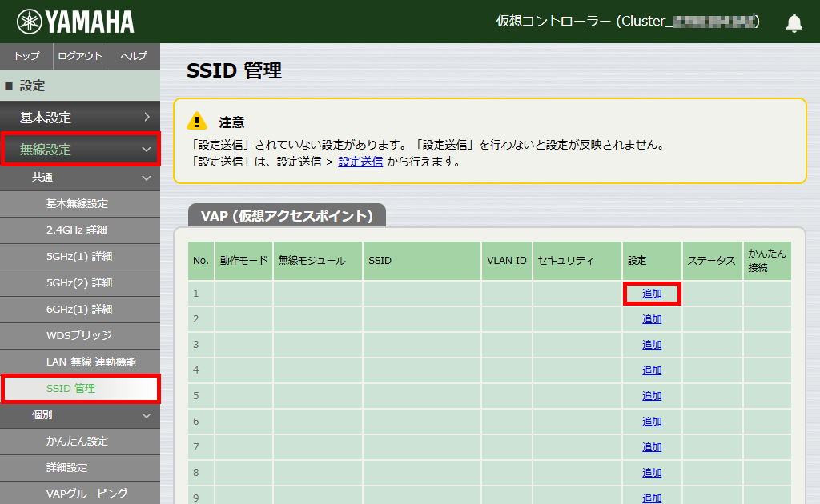Click 追加 for VAP row No. 1
This screenshot has height=504, width=820.
651,294
